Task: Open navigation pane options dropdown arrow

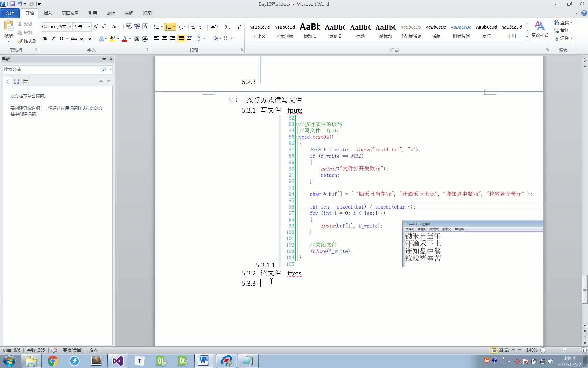Action: (x=104, y=59)
